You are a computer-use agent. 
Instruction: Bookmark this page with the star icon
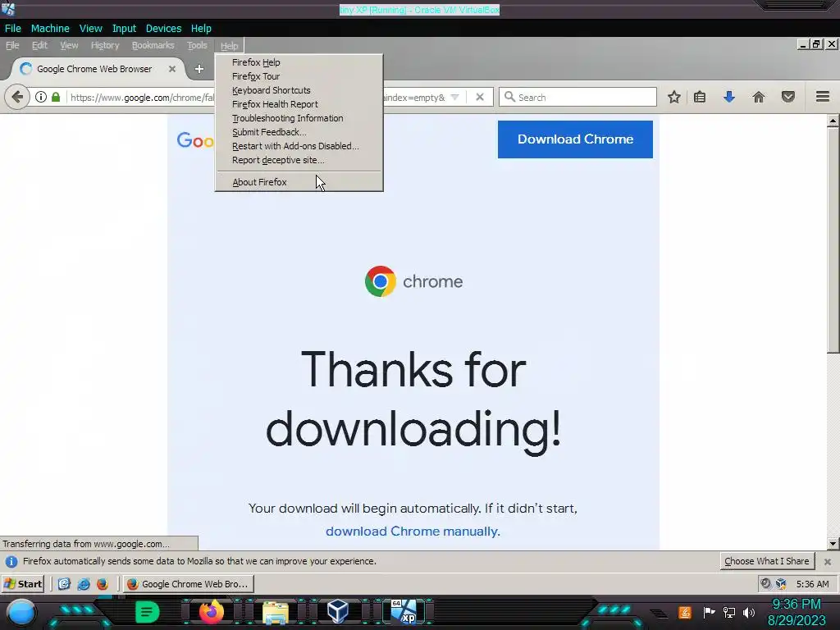coord(674,97)
